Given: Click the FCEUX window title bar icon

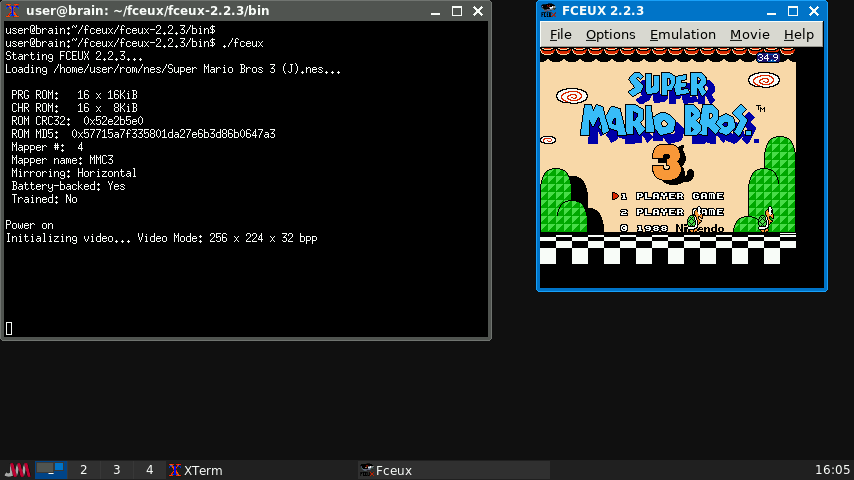Looking at the screenshot, I should coord(548,10).
